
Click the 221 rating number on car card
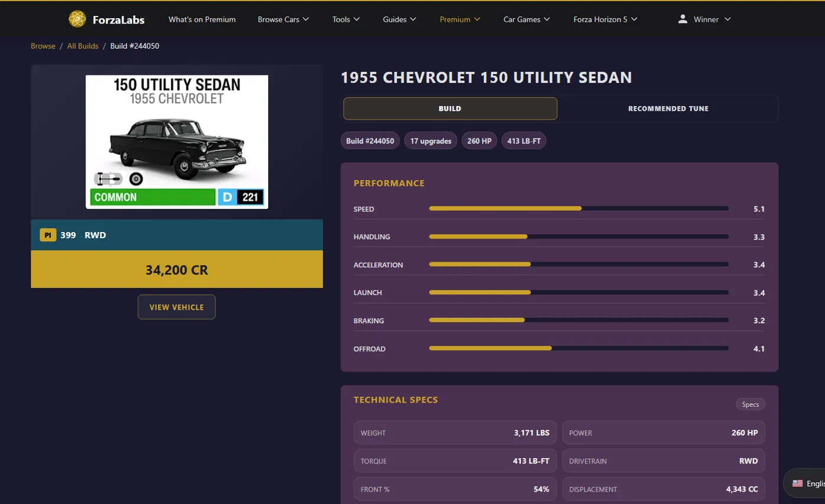pyautogui.click(x=250, y=197)
